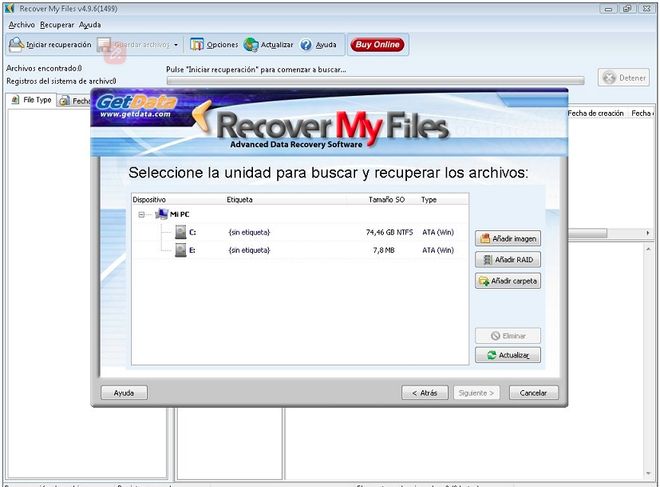
Task: Select the E: drive icon
Action: 181,250
